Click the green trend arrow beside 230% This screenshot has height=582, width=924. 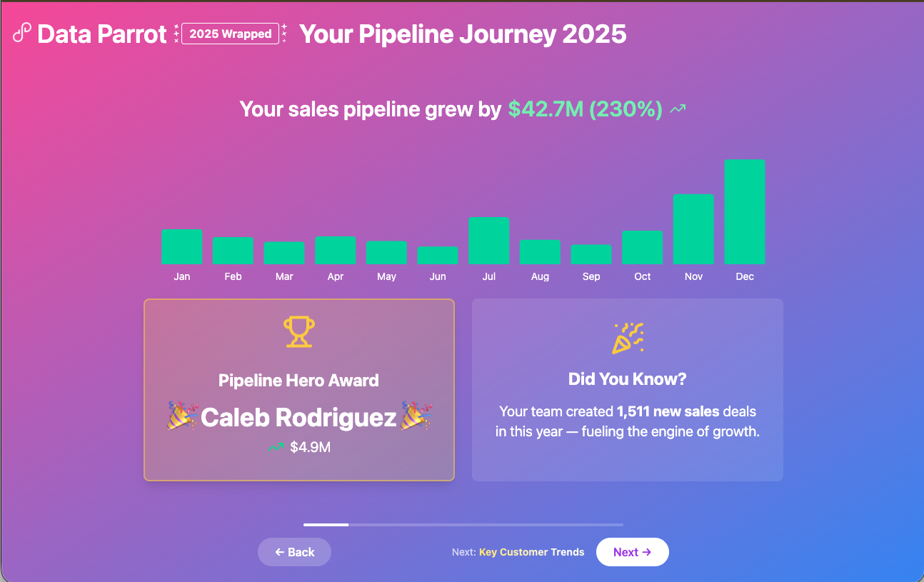coord(678,109)
